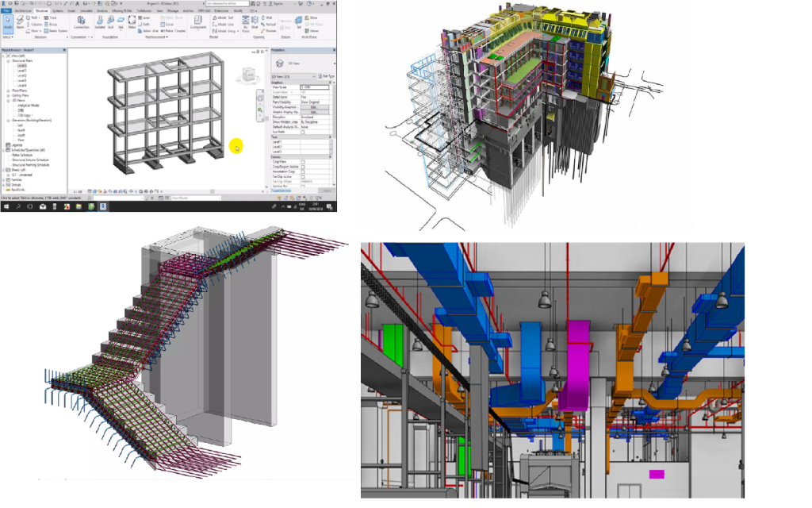This screenshot has width=812, height=508.
Task: Open the work plane Viewer
Action: pos(312,31)
